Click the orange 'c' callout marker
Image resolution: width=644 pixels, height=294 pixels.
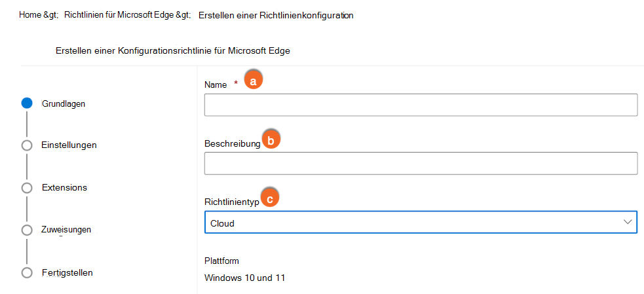coord(269,196)
